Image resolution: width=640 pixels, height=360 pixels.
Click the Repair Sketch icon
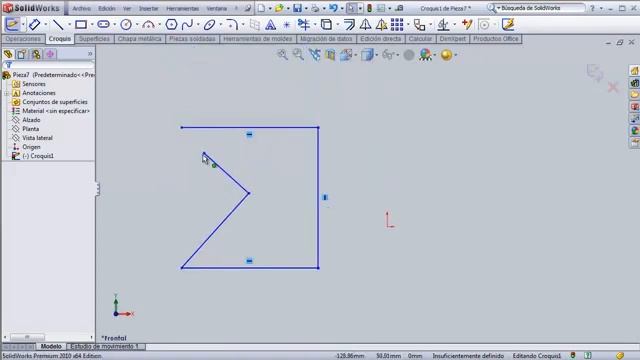coord(467,24)
